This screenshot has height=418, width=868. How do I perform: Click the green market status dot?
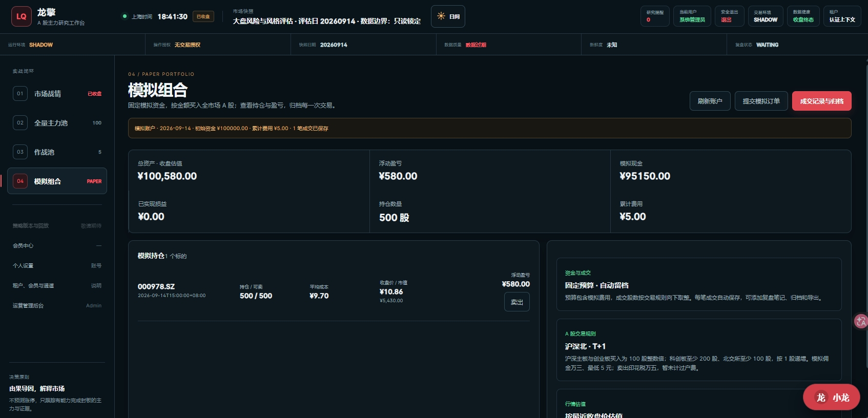(124, 16)
